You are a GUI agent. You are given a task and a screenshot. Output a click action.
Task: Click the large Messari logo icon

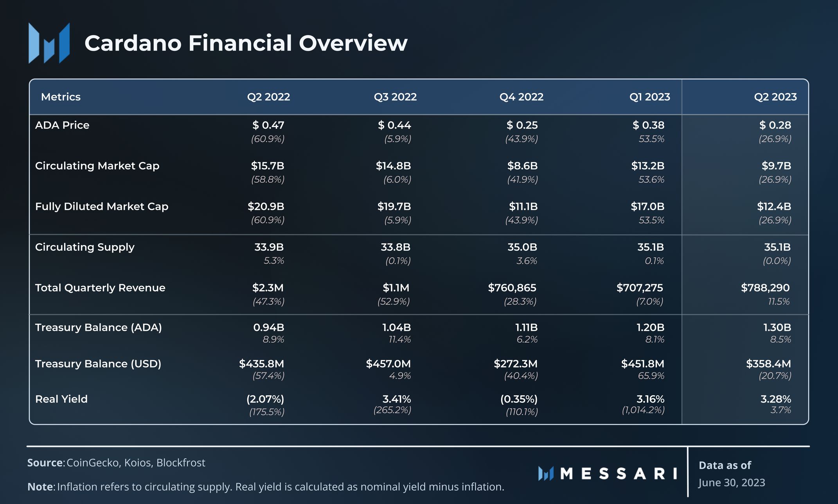click(49, 43)
